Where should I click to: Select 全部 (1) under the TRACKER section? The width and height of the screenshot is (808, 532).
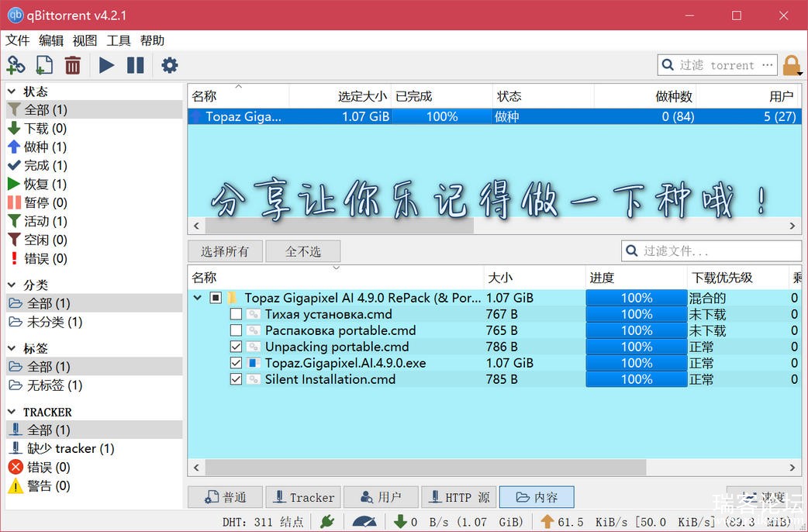95,430
